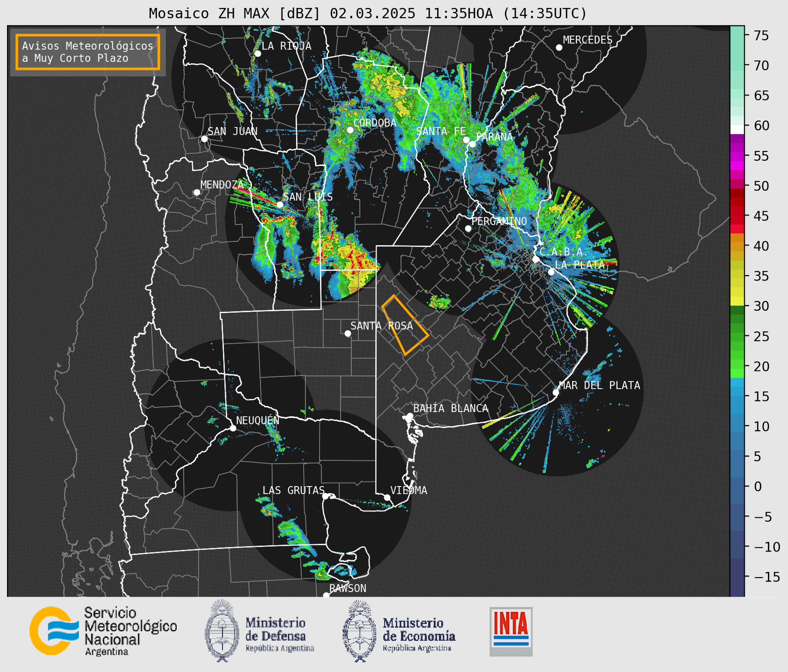
Task: Click the Ministerio de Economía text
Action: (x=419, y=634)
